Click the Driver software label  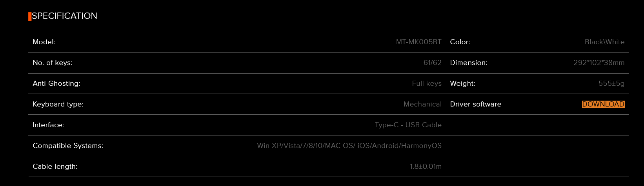point(476,104)
